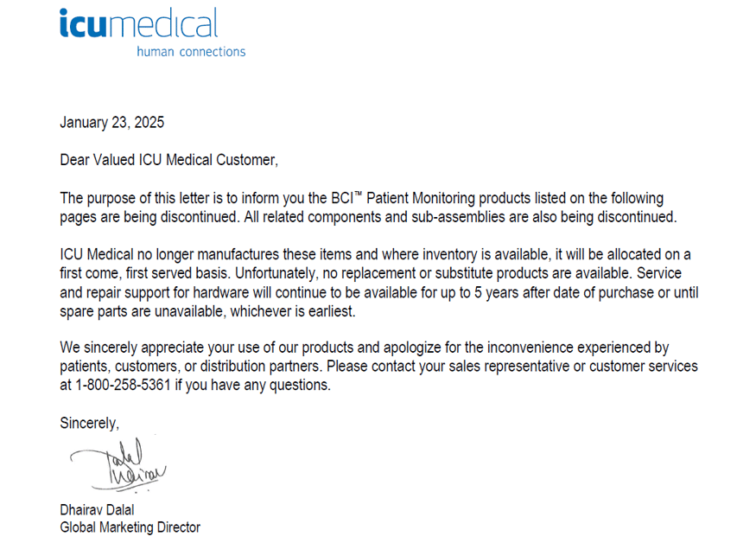Click the "Global Marketing Director" title

pos(130,527)
